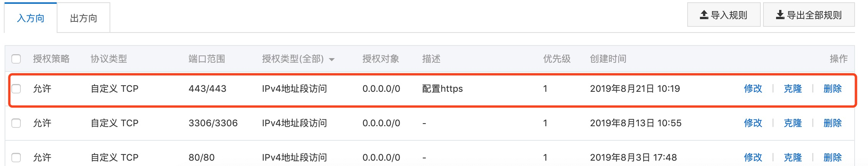The image size is (868, 166).
Task: Select the 3306/3306 port range cell
Action: (x=213, y=123)
